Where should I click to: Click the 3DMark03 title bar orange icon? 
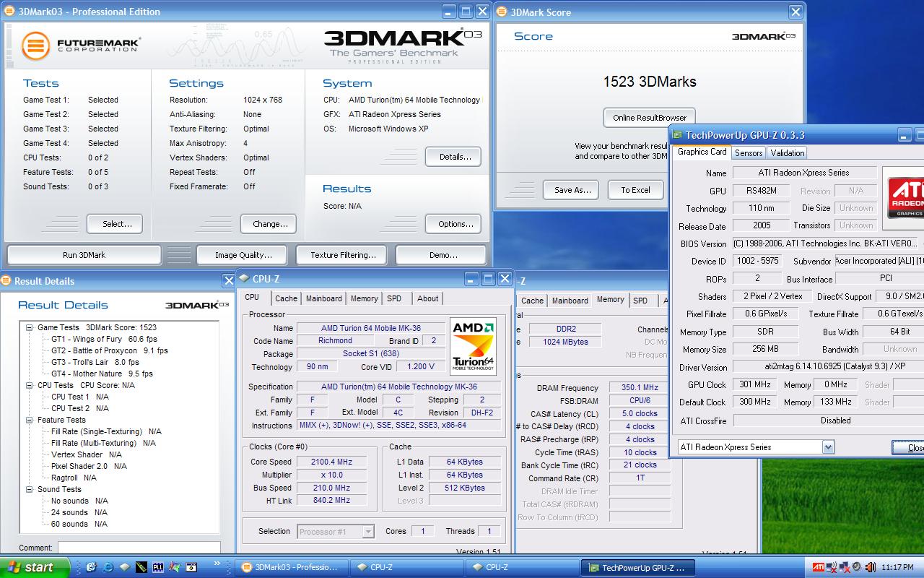point(8,12)
